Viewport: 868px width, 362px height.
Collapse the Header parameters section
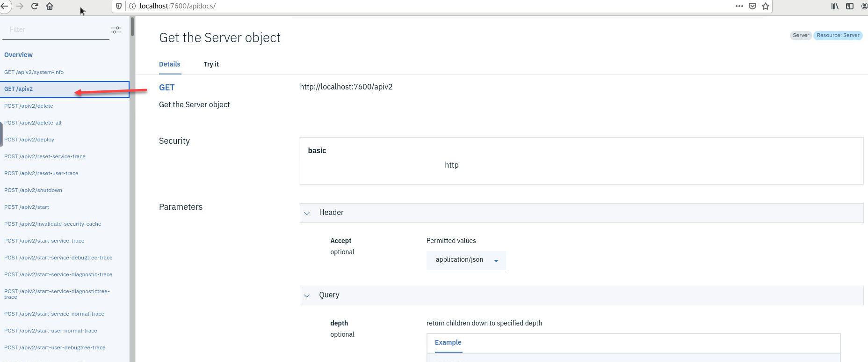pos(307,213)
